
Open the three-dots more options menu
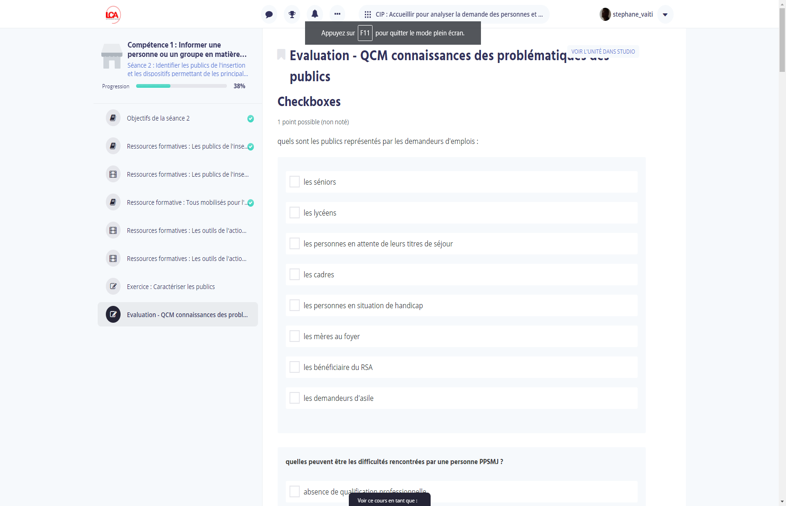(x=337, y=14)
